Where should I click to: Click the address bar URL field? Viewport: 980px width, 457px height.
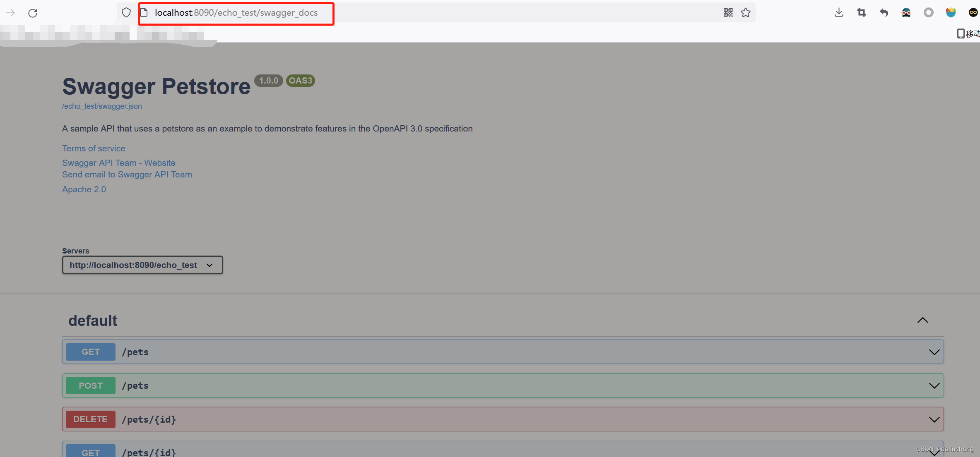236,13
